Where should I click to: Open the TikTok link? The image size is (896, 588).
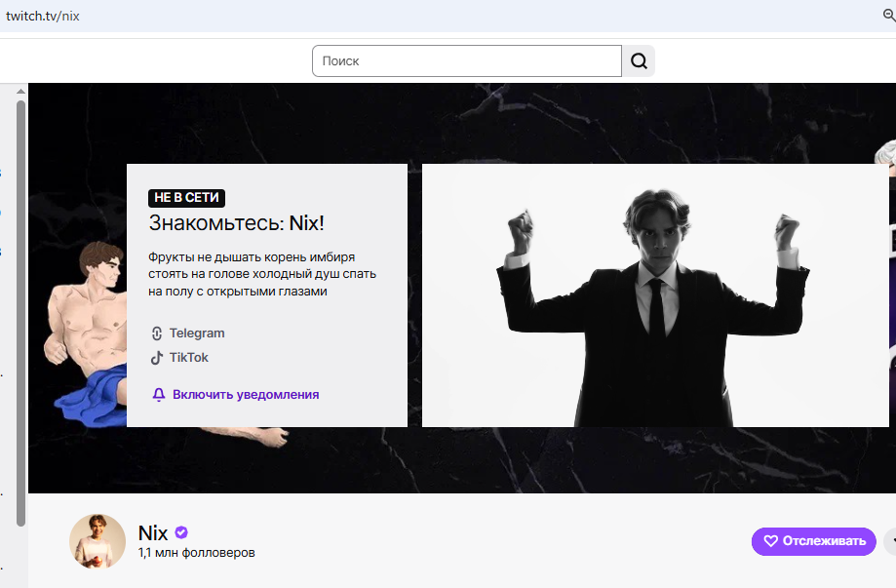click(x=188, y=358)
